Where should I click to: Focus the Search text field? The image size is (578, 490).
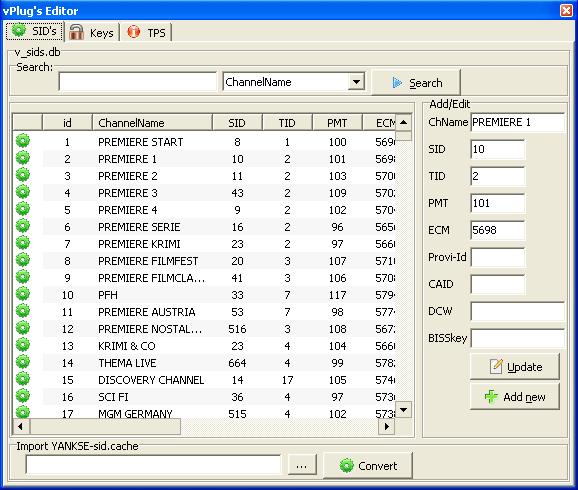click(x=137, y=81)
